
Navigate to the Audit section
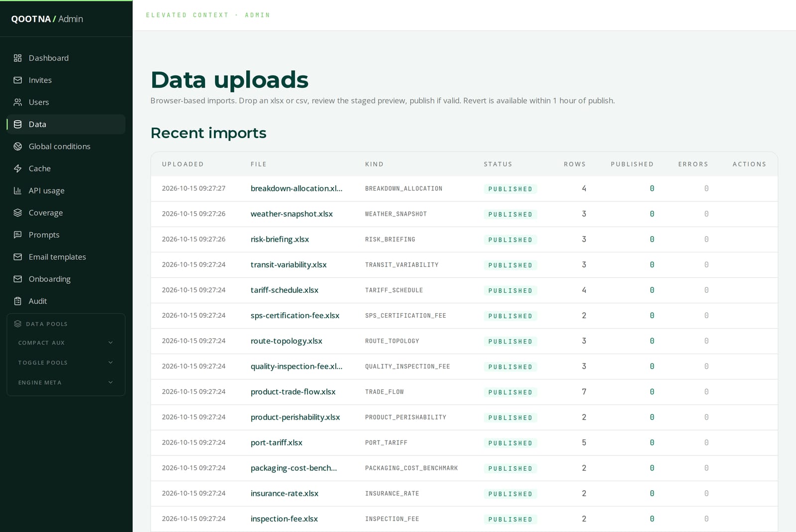click(66, 301)
